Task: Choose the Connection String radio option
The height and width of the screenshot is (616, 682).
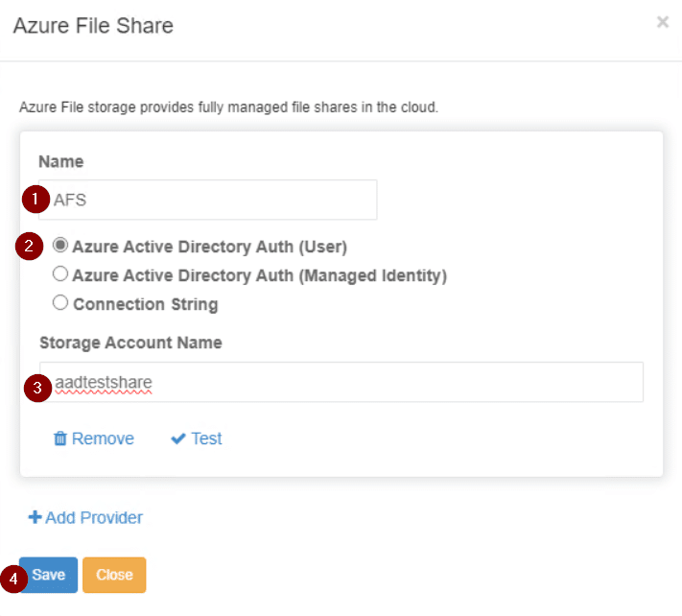Action: coord(60,303)
